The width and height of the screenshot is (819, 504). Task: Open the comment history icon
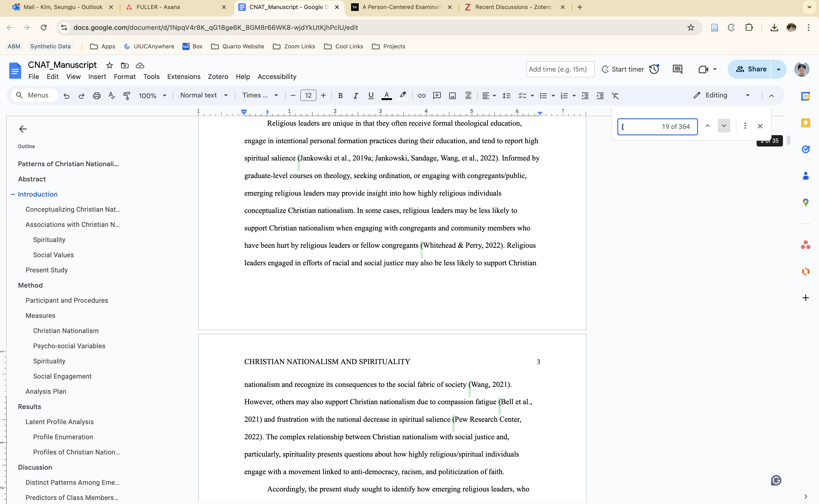pos(677,69)
